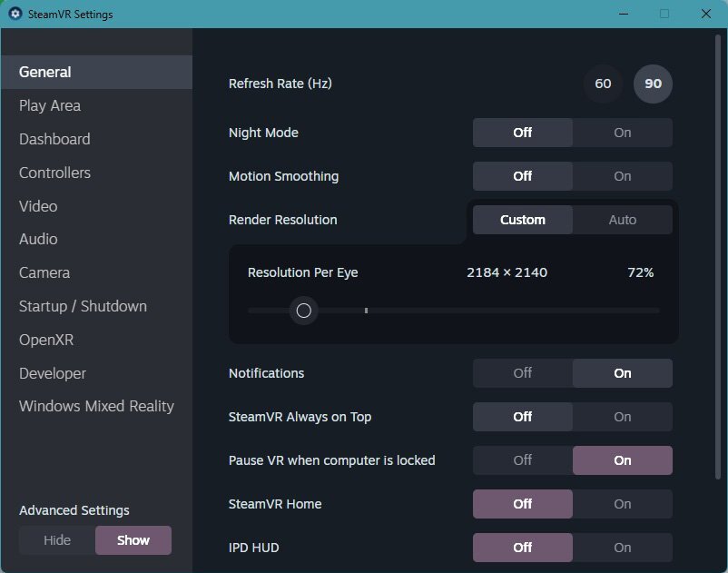Turn Night Mode off

522,133
